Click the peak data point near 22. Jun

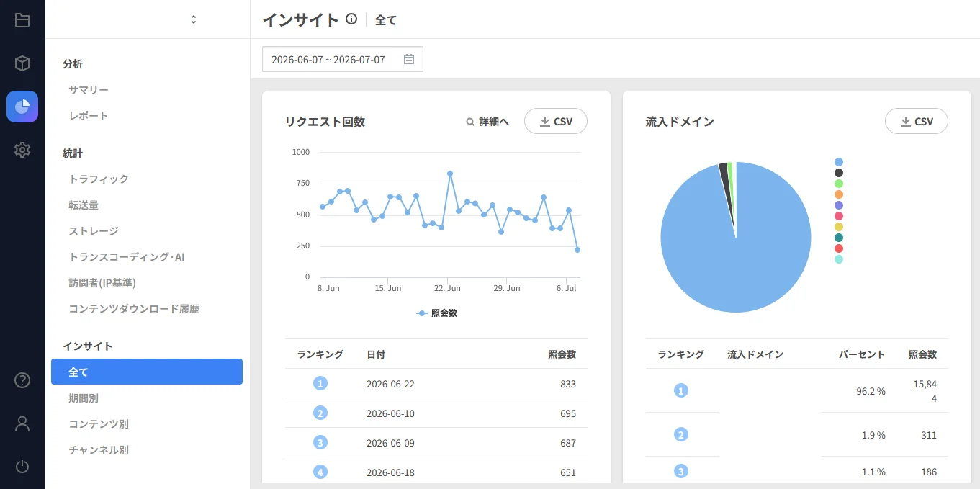click(450, 174)
